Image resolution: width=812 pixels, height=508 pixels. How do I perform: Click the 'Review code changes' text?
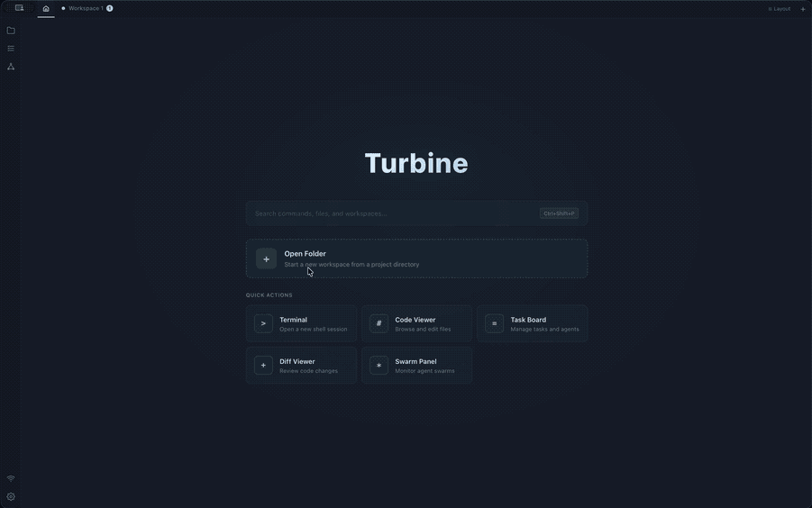tap(308, 371)
